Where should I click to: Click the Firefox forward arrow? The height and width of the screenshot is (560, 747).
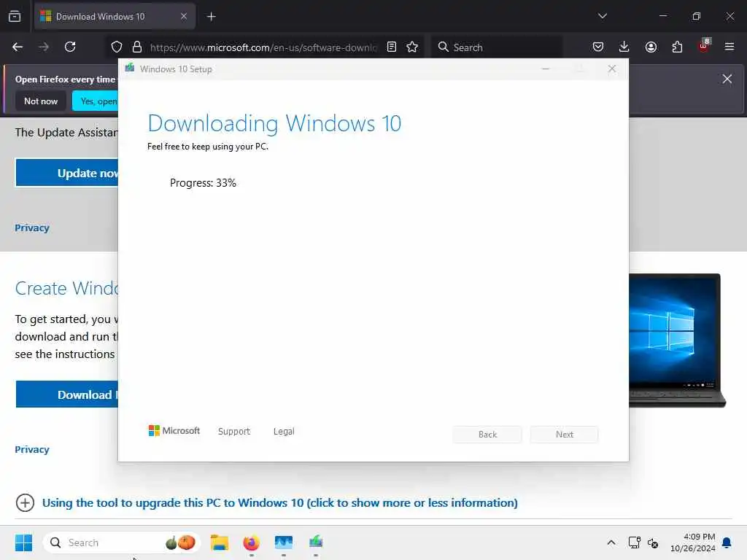point(44,47)
